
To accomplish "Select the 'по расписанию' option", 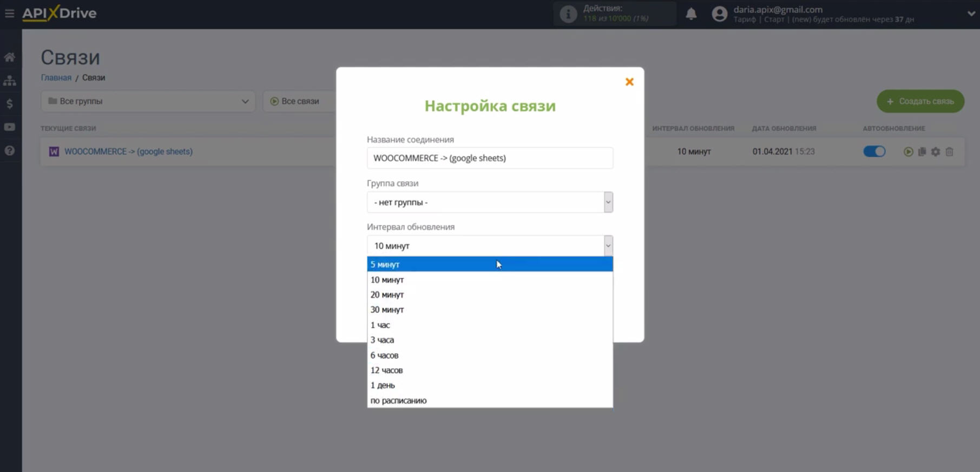I will tap(490, 401).
